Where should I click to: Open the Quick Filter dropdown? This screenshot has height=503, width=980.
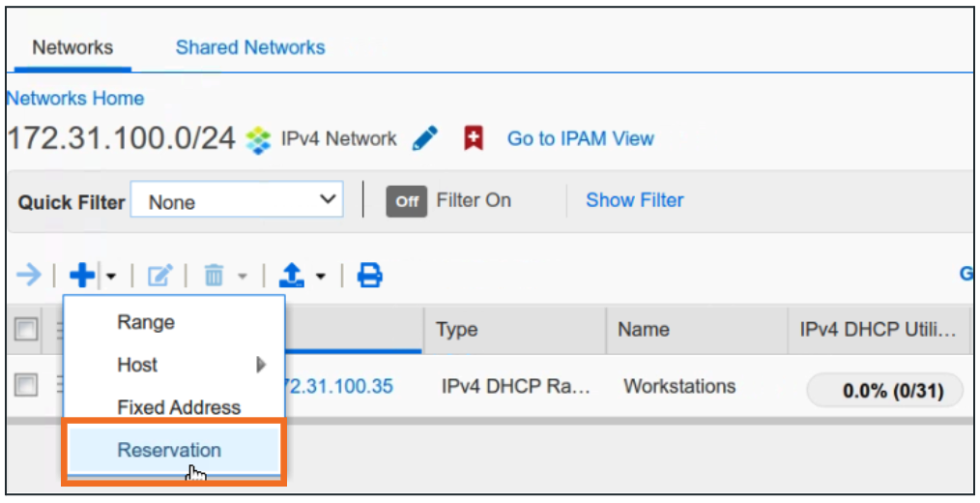[x=237, y=201]
